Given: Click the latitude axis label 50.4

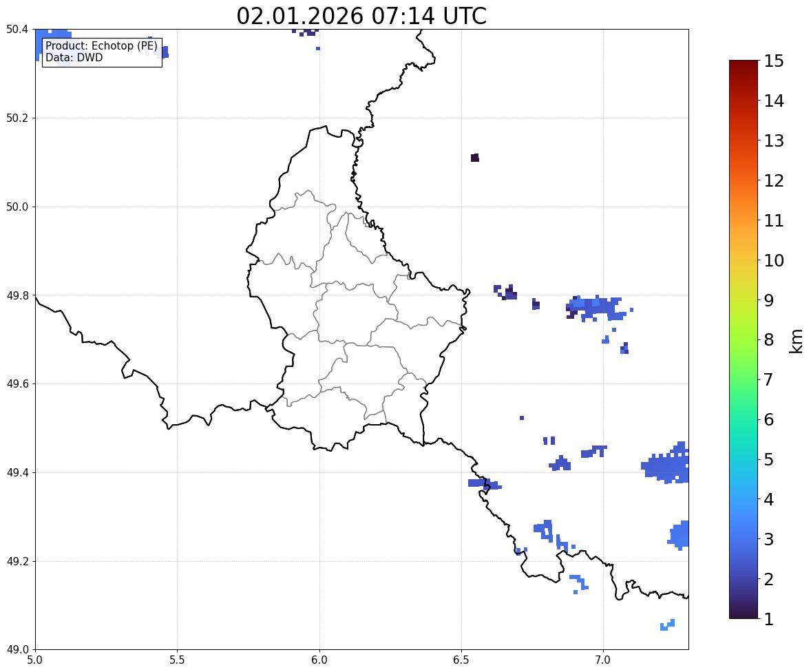Looking at the screenshot, I should tap(17, 30).
